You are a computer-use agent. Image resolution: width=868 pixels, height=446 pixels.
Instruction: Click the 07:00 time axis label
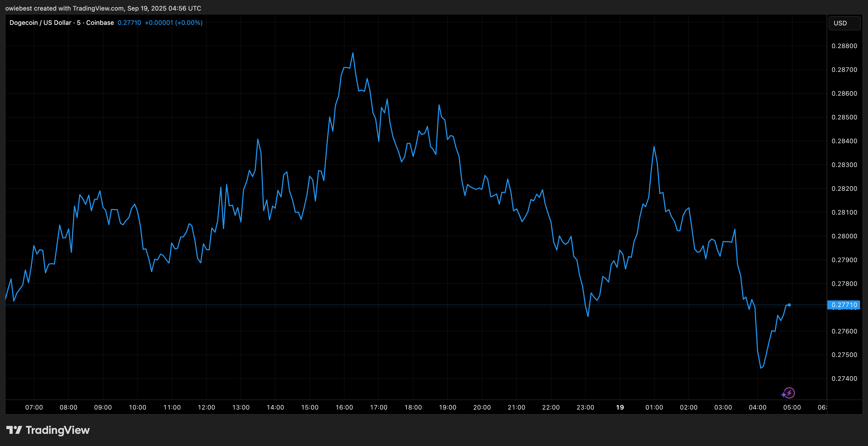pyautogui.click(x=34, y=407)
